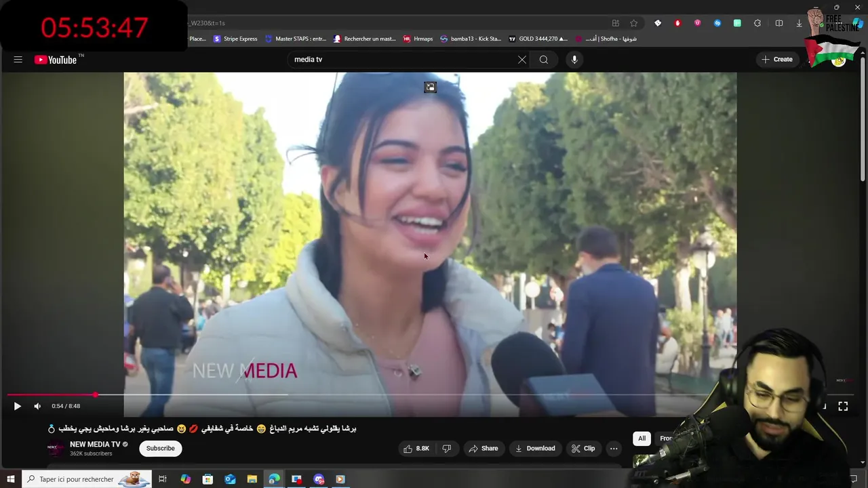Launch Copilot from the taskbar
Screen dimensions: 868x488
click(x=185, y=479)
